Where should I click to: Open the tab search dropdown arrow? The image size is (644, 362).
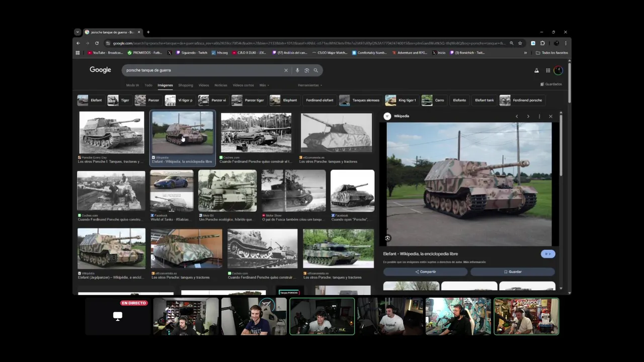tap(77, 32)
